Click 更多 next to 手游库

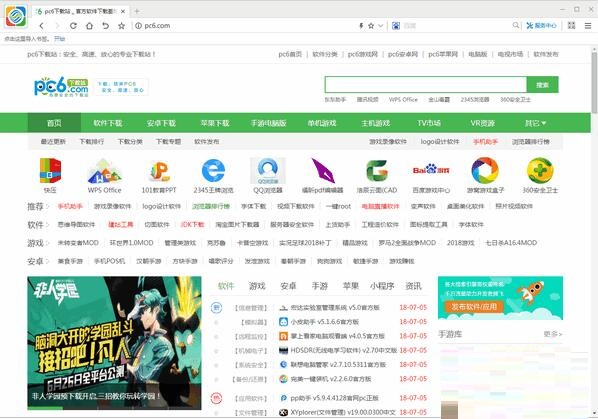553,334
